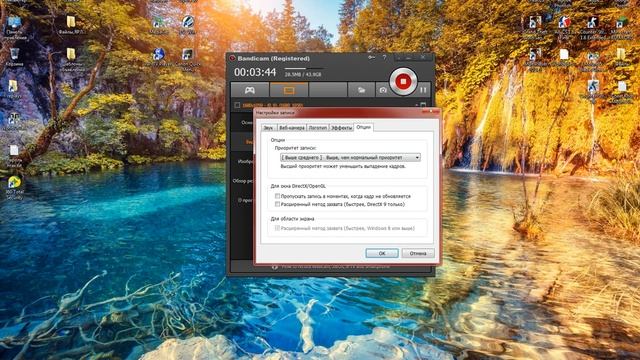Open the Canon Quick Menu desktop icon
This screenshot has height=360, width=640.
pos(188,59)
